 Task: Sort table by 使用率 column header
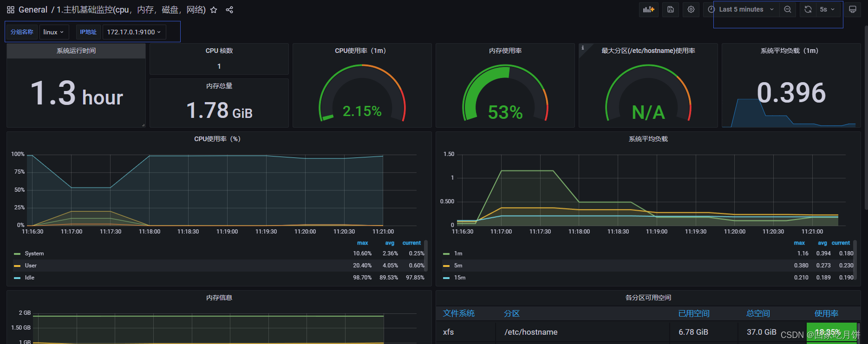pos(827,313)
